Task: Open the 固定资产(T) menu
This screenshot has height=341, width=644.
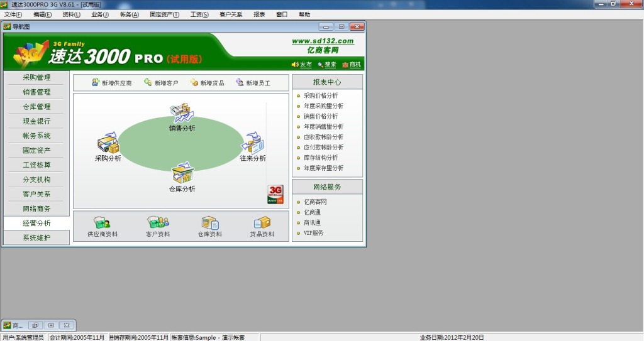Action: [164, 14]
